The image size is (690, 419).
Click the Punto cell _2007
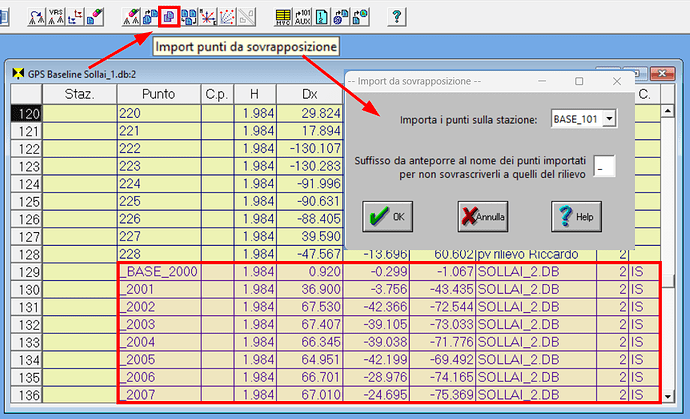click(159, 395)
